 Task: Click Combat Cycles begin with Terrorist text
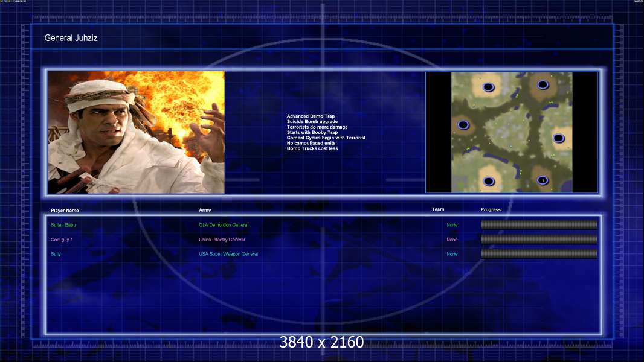[x=326, y=138]
